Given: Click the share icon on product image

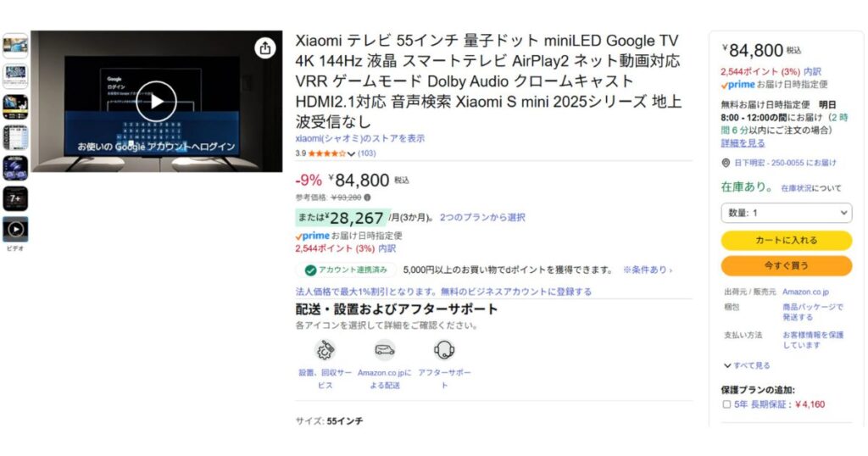Looking at the screenshot, I should 265,48.
